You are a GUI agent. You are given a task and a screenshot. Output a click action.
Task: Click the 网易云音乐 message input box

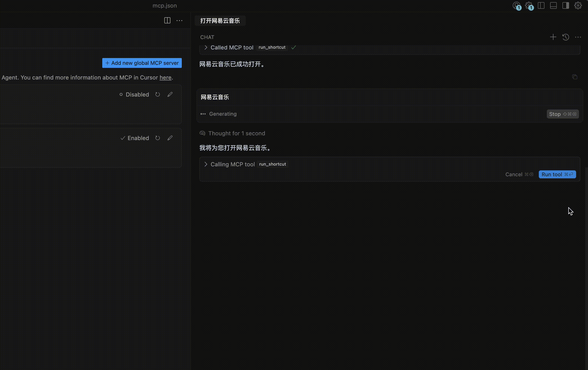coord(390,97)
